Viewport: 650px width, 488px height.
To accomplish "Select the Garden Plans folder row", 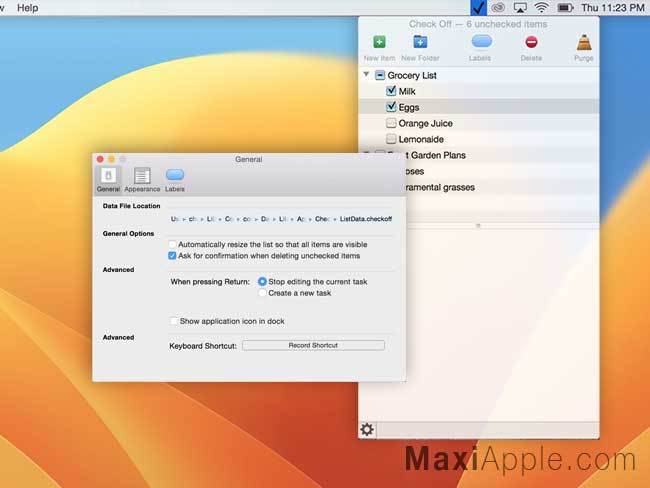I will click(x=479, y=155).
